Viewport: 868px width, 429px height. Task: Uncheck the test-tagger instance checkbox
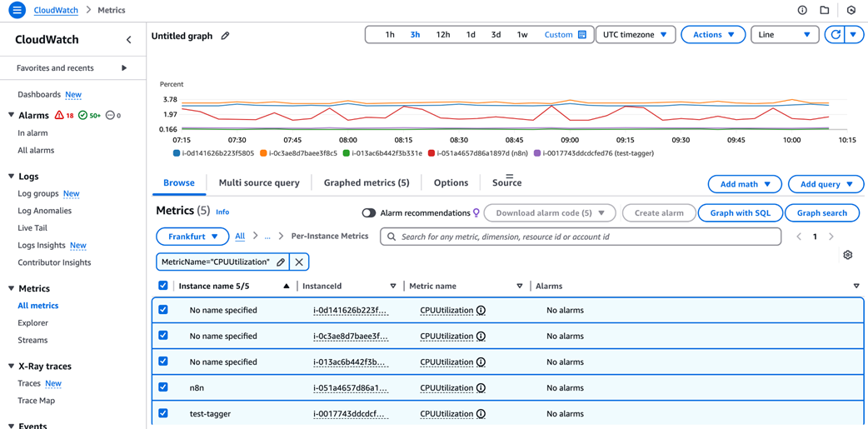(163, 413)
